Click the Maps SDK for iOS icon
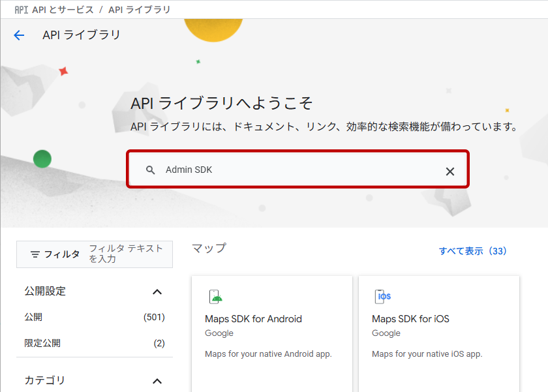The image size is (548, 392). pos(383,297)
